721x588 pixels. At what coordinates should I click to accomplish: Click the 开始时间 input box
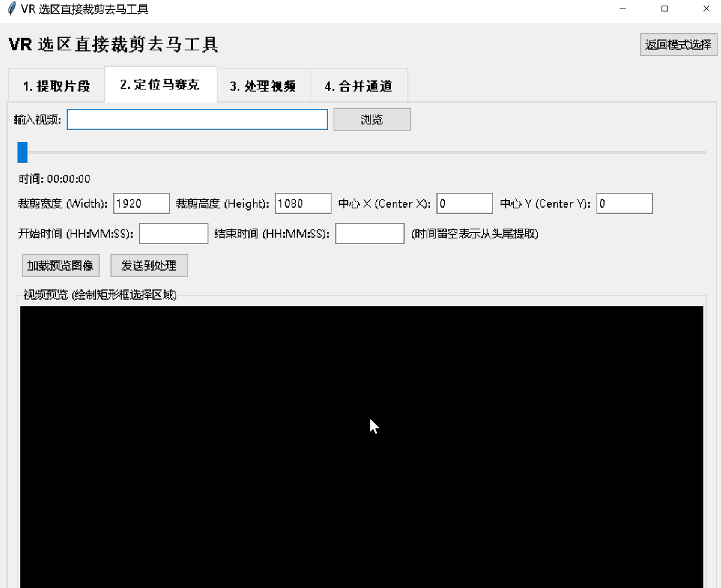coord(174,234)
